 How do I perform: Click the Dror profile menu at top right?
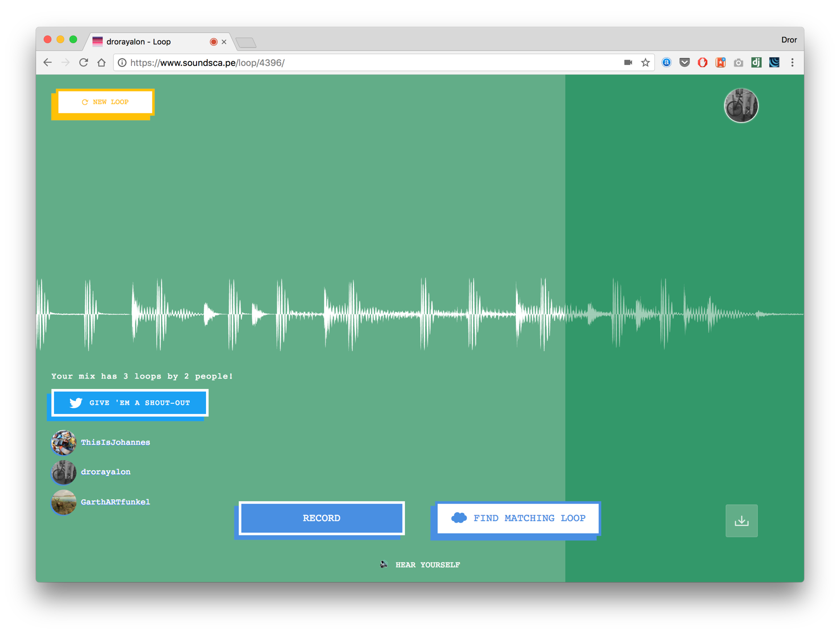click(x=789, y=39)
